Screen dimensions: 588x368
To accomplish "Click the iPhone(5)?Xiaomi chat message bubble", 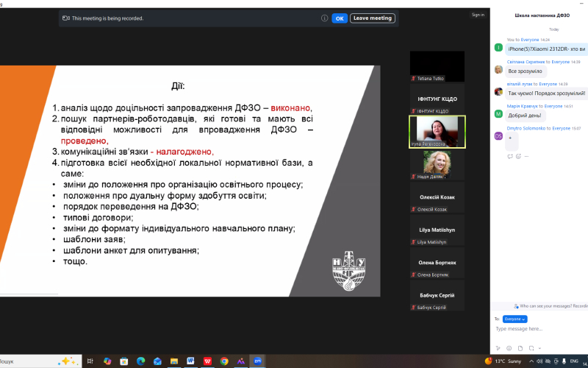I will click(x=546, y=49).
